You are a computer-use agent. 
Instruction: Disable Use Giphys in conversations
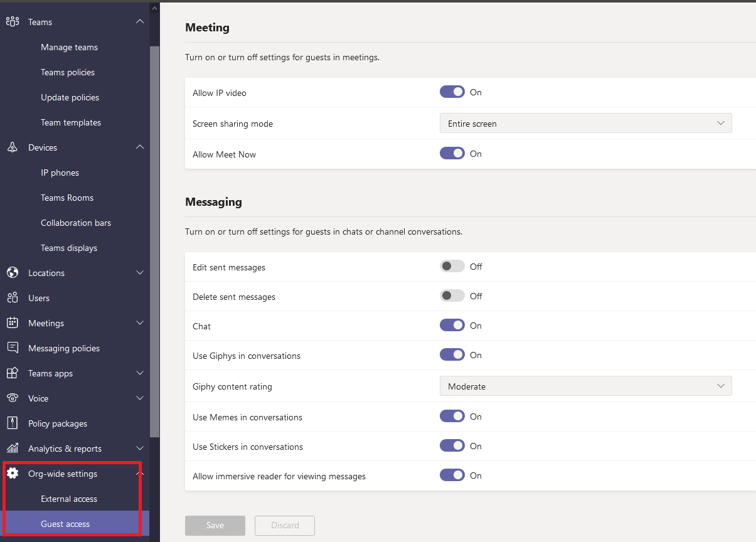452,355
